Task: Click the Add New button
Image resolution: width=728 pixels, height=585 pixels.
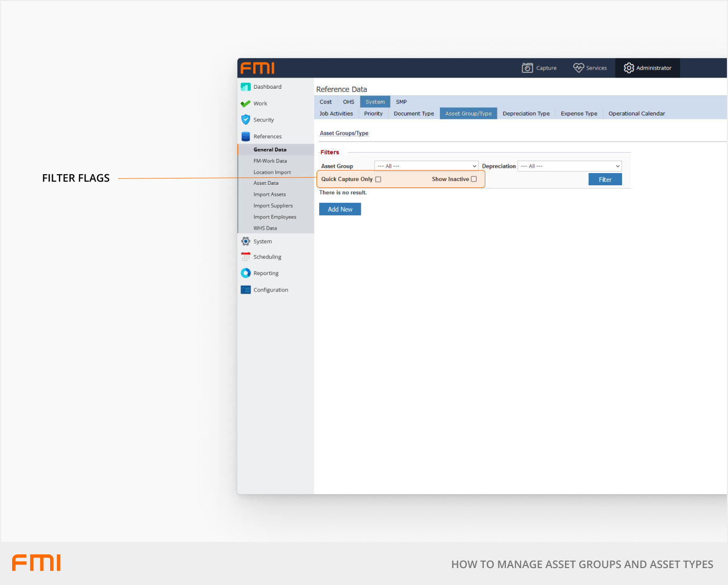Action: click(340, 210)
